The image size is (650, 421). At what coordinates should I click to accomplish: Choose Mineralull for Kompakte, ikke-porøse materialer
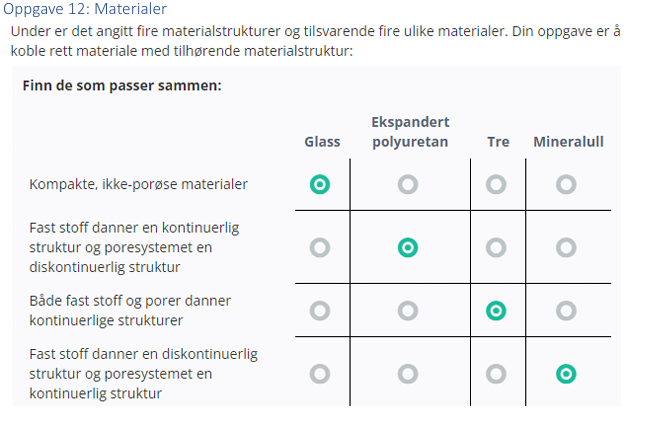pyautogui.click(x=566, y=184)
